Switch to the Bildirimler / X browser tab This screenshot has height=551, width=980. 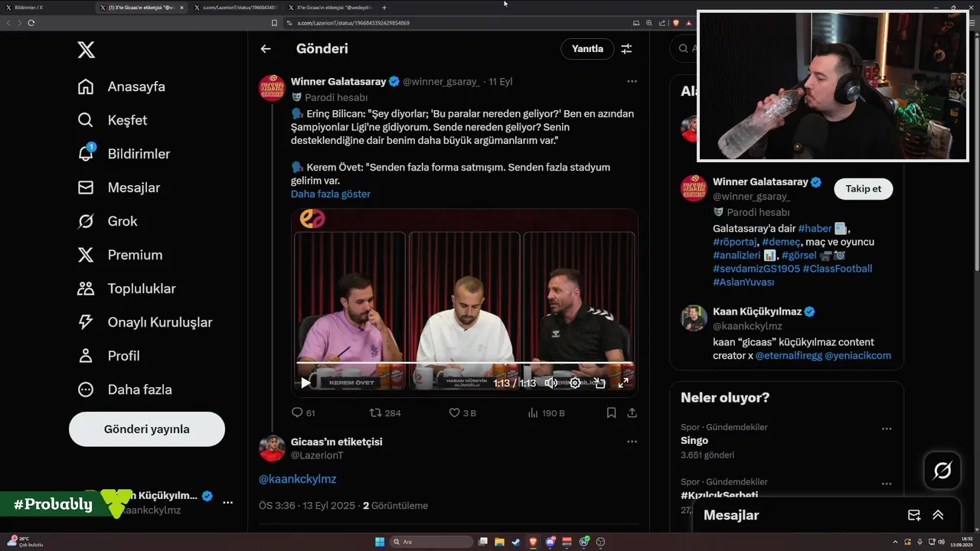[x=47, y=8]
